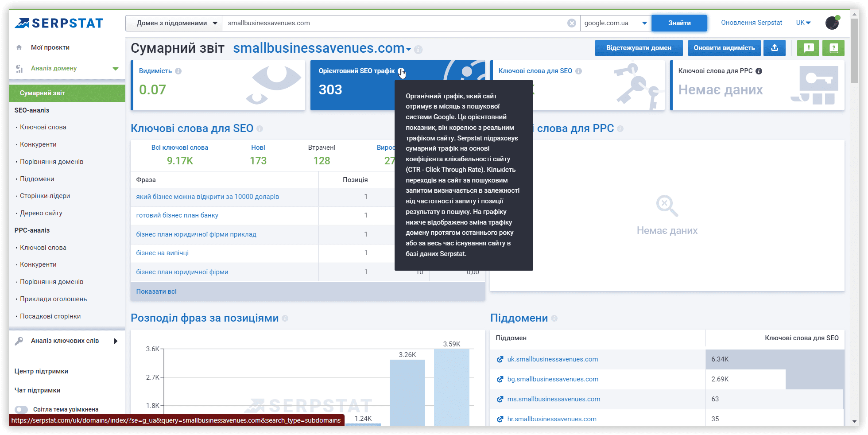The width and height of the screenshot is (868, 435).
Task: Click info icon beside Ключові слова для PPC card
Action: pyautogui.click(x=759, y=71)
